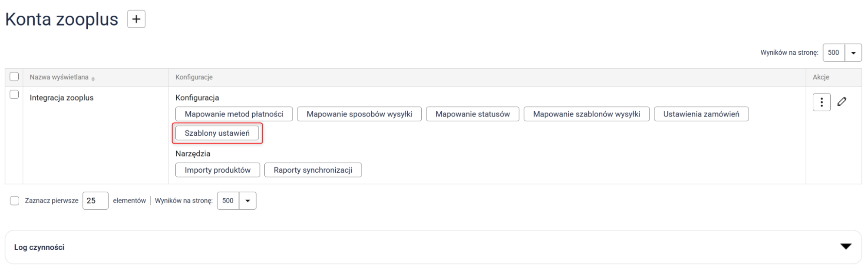Open Mapowanie sposobów wysyłki

359,114
